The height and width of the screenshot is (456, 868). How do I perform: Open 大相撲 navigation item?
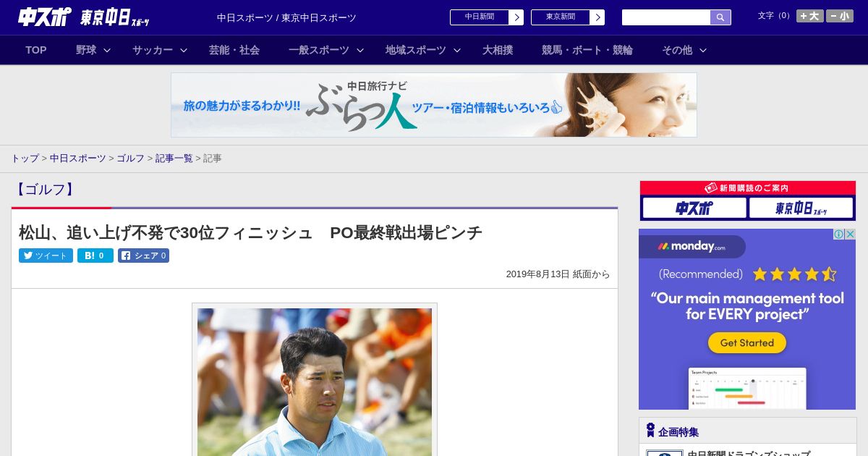(498, 50)
